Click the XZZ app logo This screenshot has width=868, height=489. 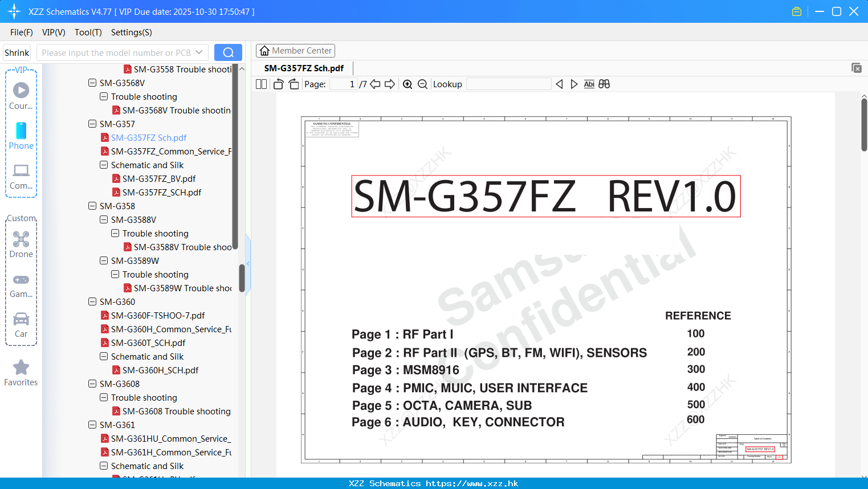click(14, 11)
